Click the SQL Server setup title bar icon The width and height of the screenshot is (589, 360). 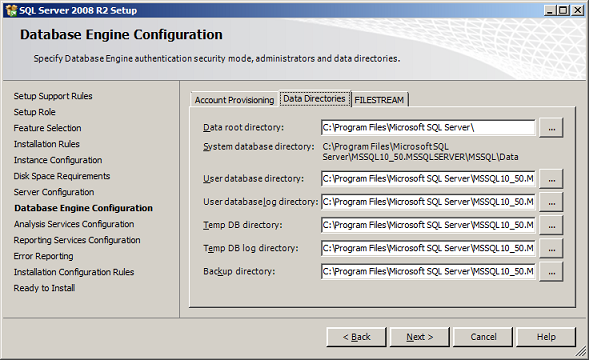[x=12, y=10]
